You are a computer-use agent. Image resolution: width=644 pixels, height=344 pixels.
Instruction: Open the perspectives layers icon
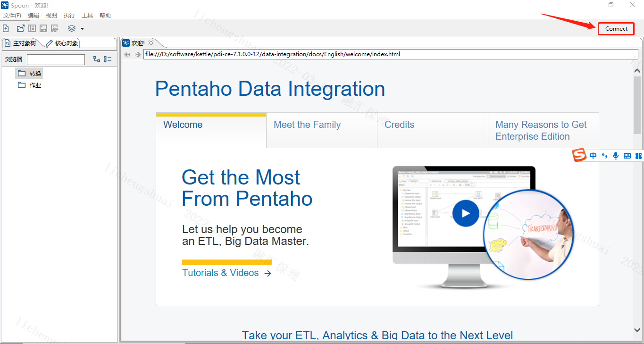72,28
